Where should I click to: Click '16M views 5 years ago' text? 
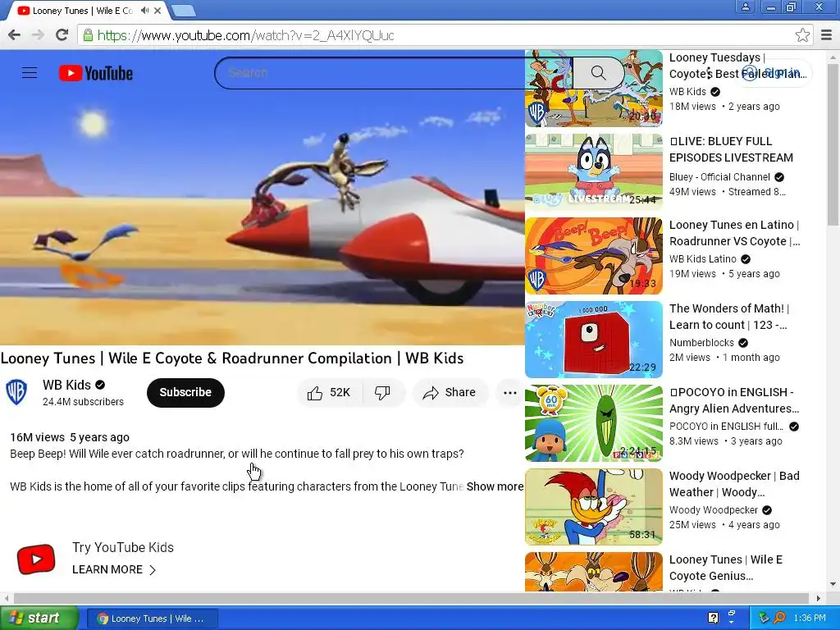click(x=70, y=438)
